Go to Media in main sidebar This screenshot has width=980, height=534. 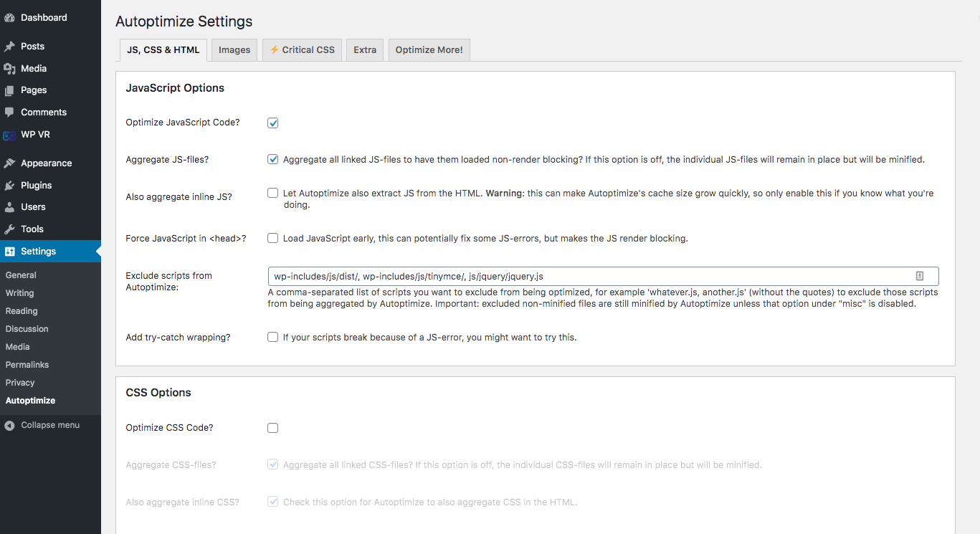click(x=50, y=69)
